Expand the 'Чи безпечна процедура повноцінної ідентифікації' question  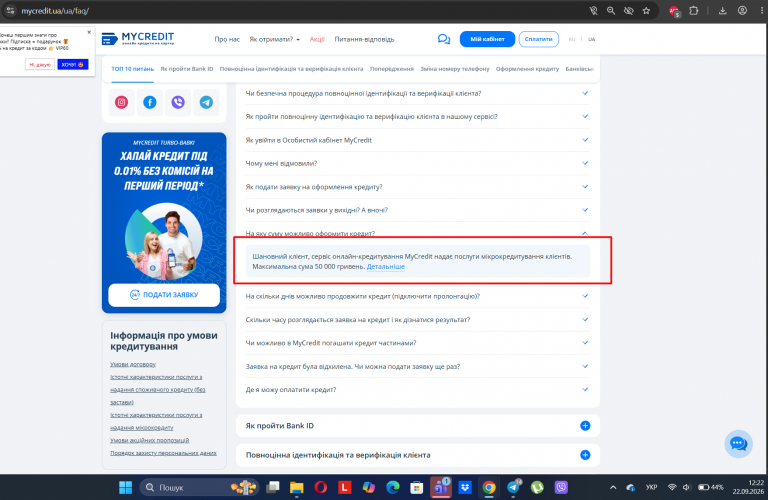pyautogui.click(x=417, y=93)
